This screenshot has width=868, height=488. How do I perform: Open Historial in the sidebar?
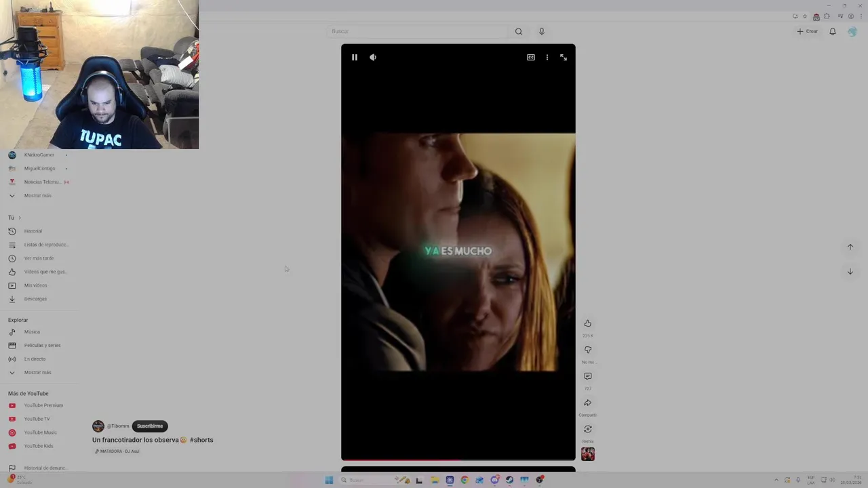coord(33,231)
